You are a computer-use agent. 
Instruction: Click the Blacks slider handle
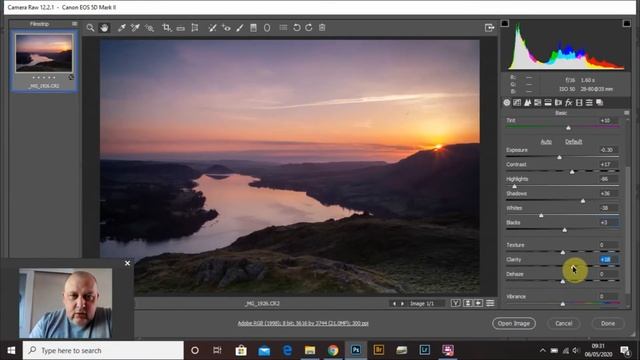(564, 230)
